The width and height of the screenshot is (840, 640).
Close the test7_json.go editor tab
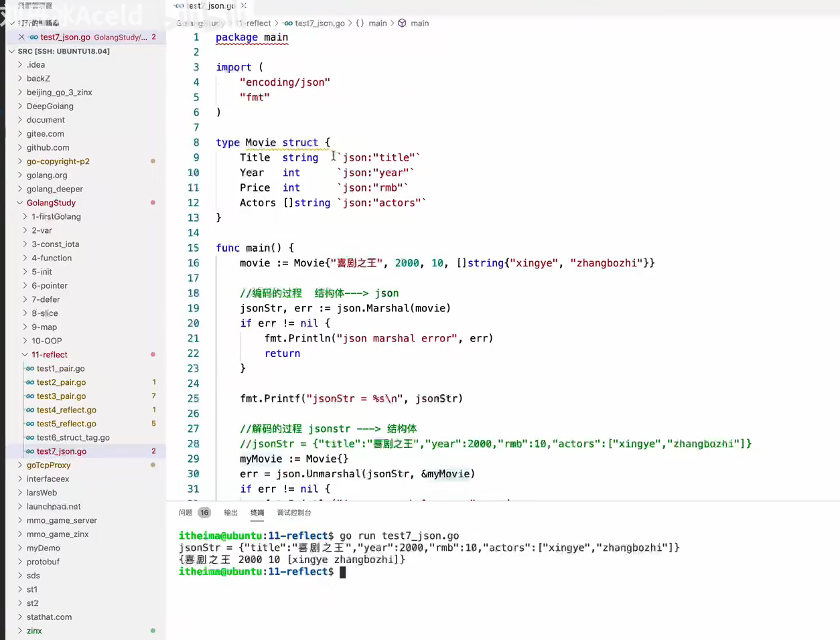[244, 5]
